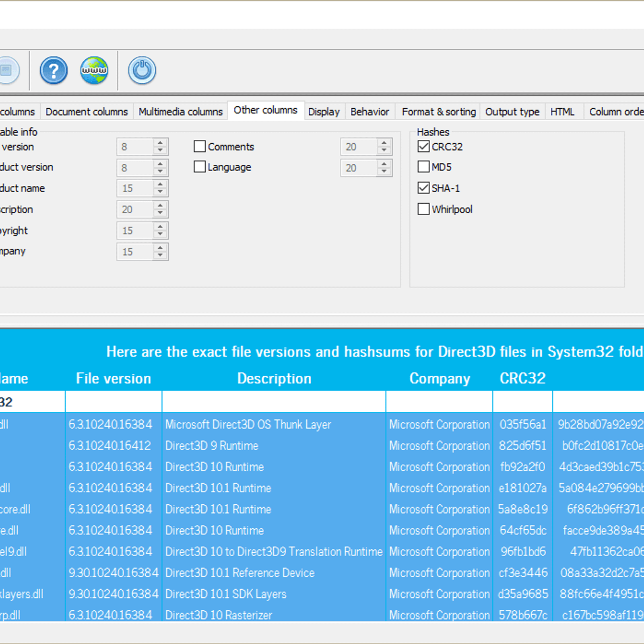The image size is (644, 644).
Task: Click the blue power exit icon
Action: point(142,70)
